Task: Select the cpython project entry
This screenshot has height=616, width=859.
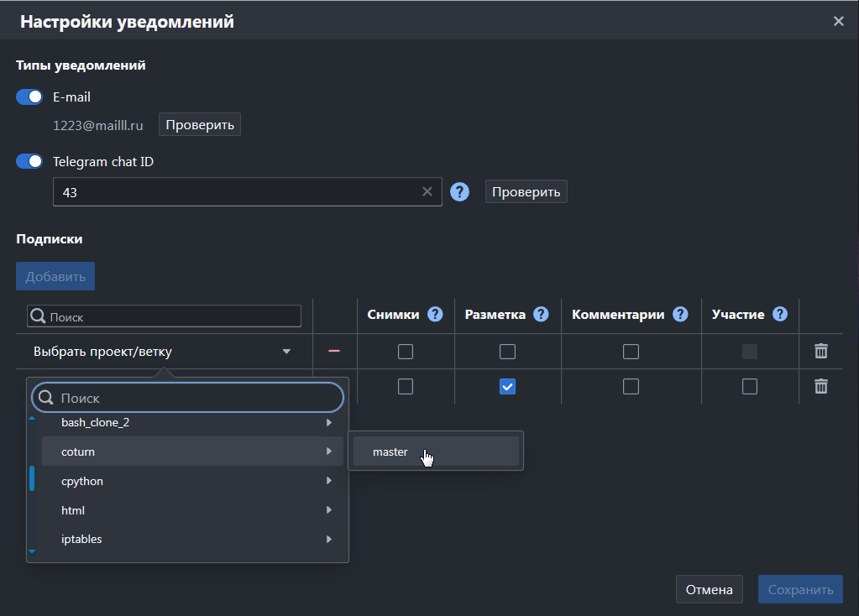Action: (192, 481)
